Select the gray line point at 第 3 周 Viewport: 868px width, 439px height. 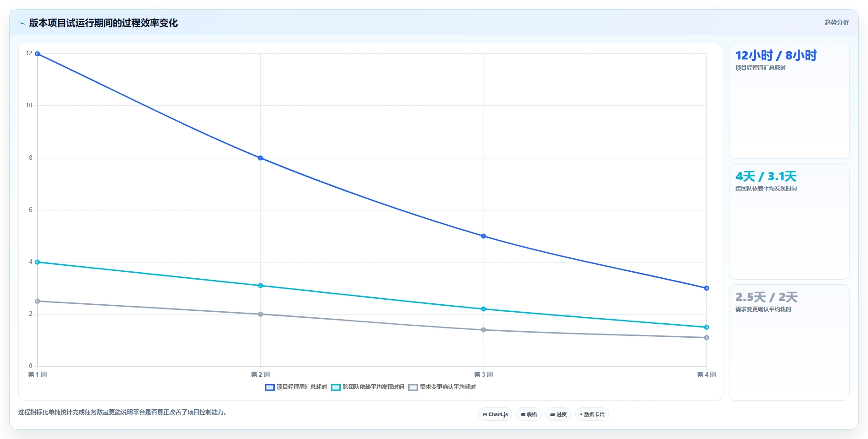(x=484, y=330)
